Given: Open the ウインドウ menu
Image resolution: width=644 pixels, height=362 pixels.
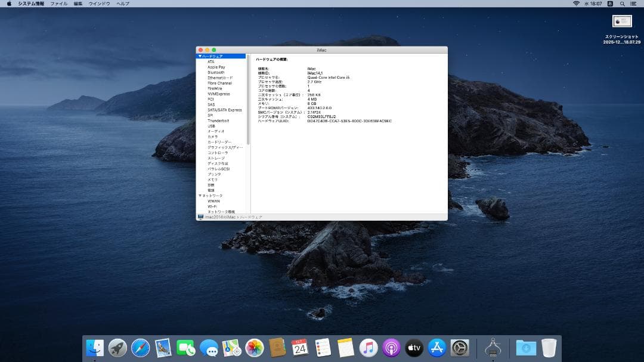Looking at the screenshot, I should 98,4.
